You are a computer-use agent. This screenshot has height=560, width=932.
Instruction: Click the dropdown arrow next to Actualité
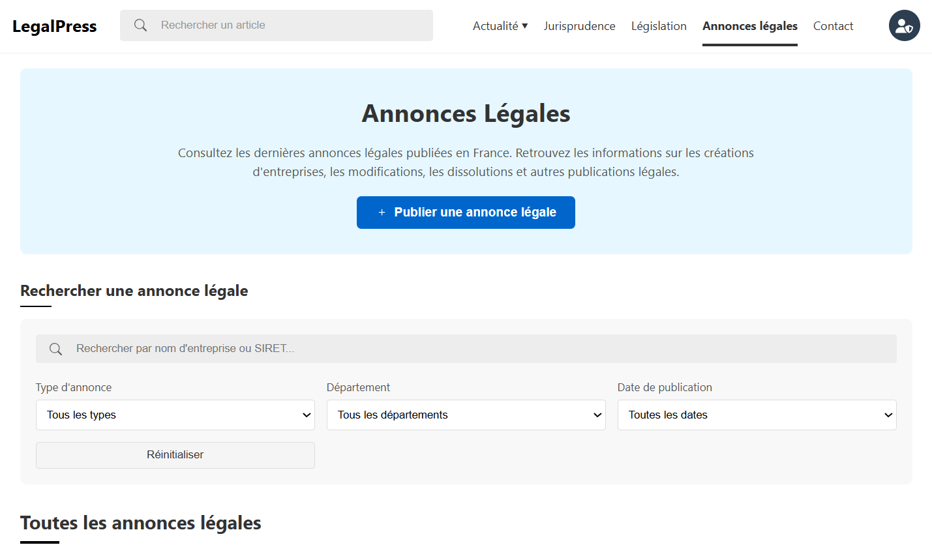tap(525, 25)
